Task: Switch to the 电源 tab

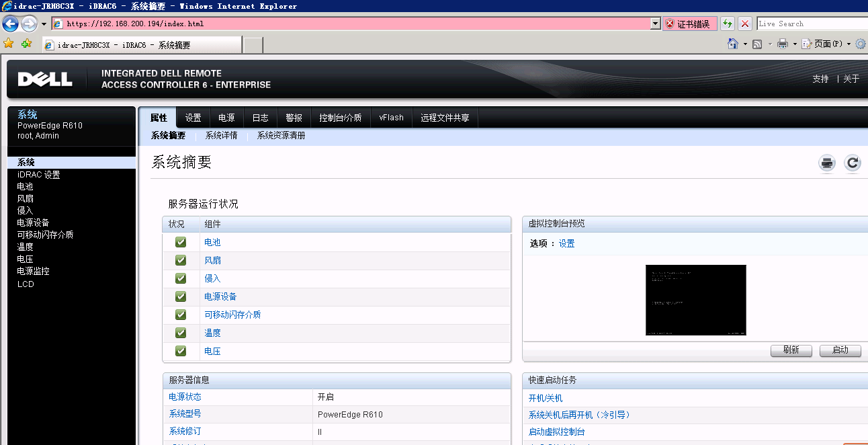Action: tap(227, 118)
